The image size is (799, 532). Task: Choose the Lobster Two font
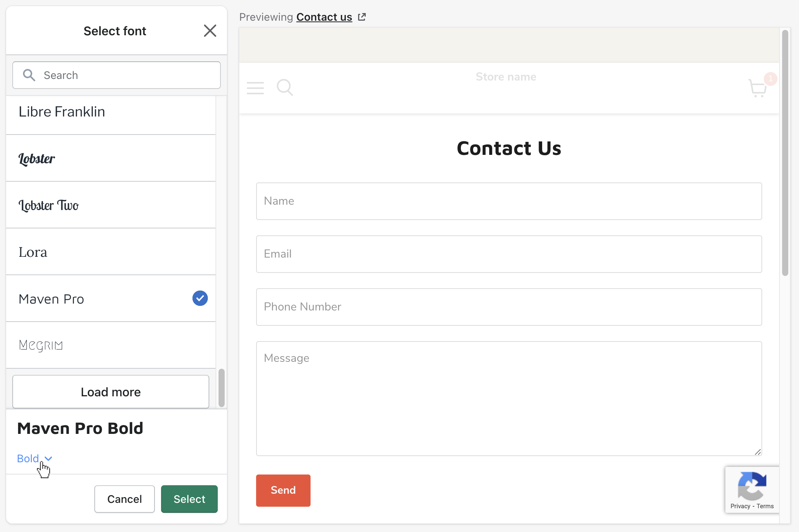[x=111, y=205]
